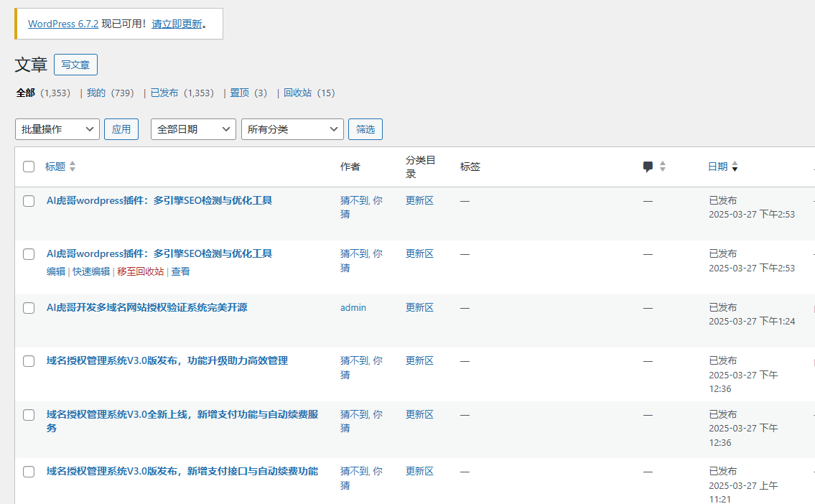This screenshot has height=504, width=815.
Task: Open the 所有分类 dropdown
Action: pos(292,129)
